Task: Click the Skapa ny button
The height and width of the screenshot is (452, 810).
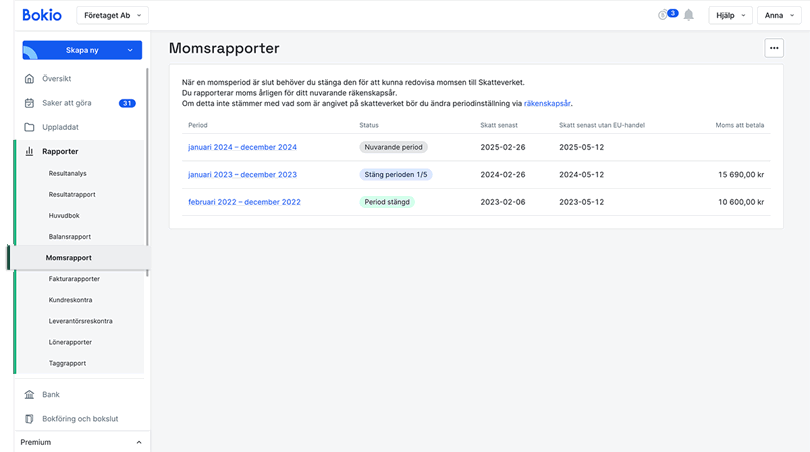Action: pos(82,50)
